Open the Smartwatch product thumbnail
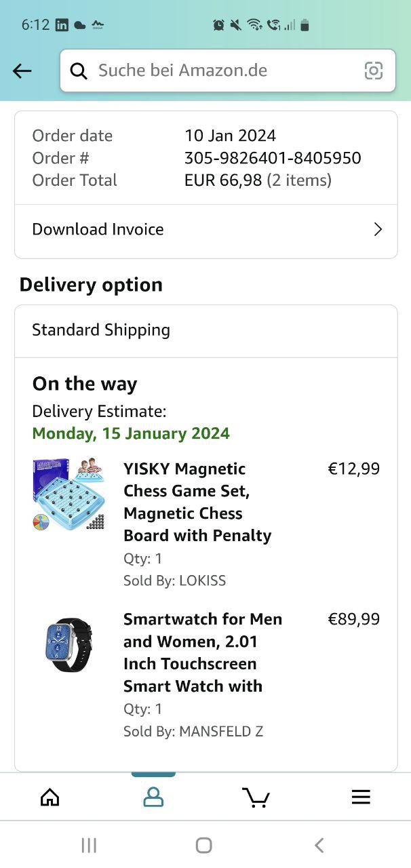This screenshot has width=411, height=868. 68,644
